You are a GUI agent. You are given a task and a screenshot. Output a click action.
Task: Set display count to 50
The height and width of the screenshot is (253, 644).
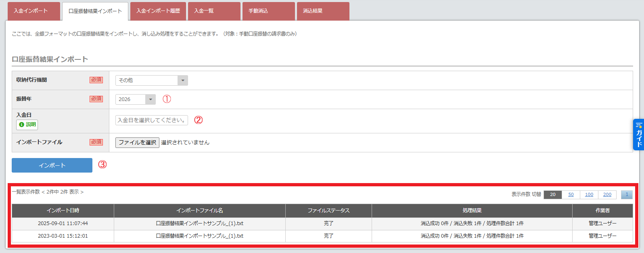[x=571, y=195]
